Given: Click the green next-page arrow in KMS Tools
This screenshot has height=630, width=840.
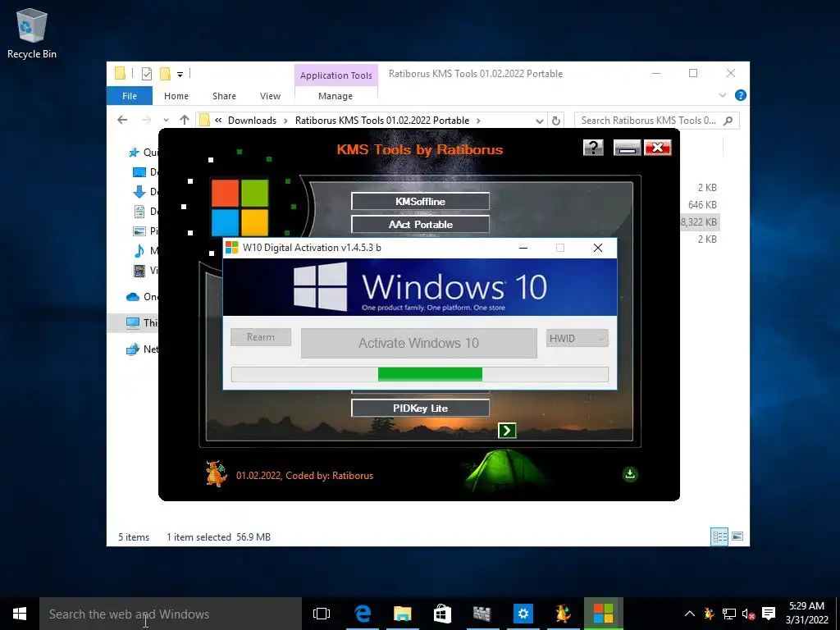Looking at the screenshot, I should coord(507,430).
